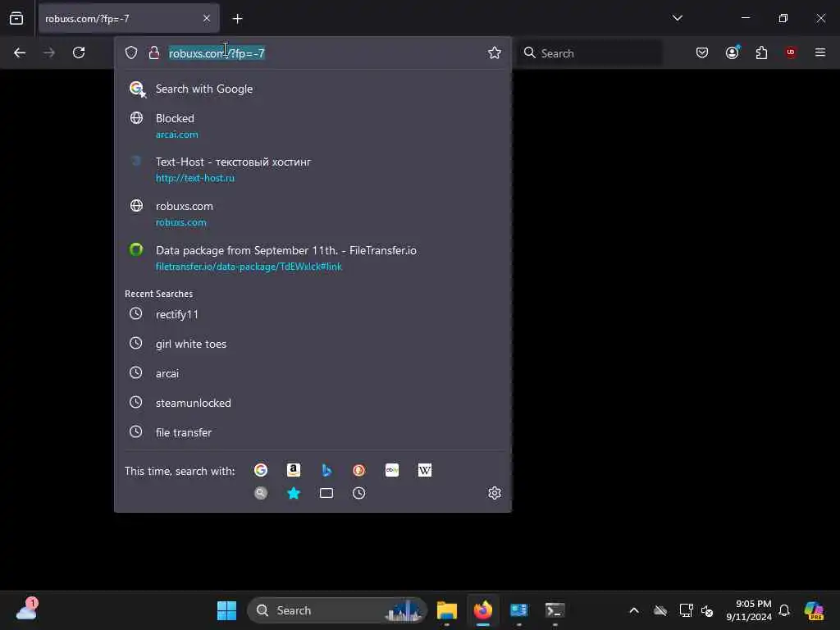840x630 pixels.
Task: Show hidden system tray icons chevron
Action: tap(634, 610)
